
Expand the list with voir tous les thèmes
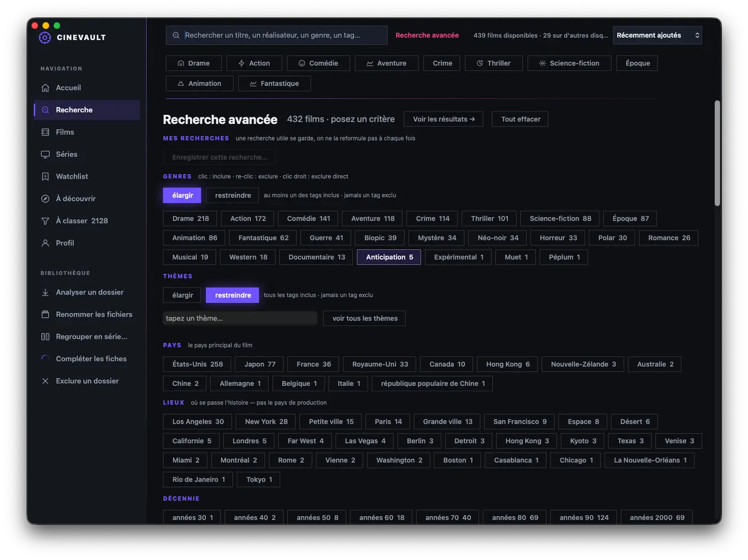click(x=365, y=318)
